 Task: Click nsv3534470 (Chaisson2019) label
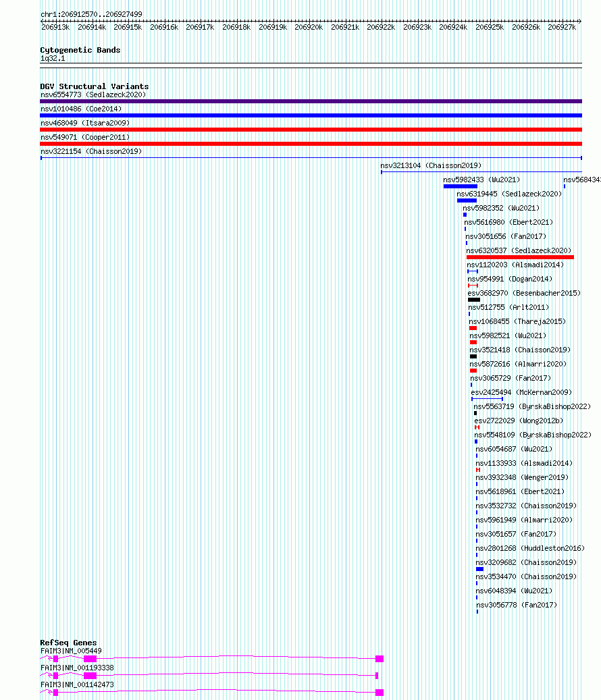coord(527,576)
